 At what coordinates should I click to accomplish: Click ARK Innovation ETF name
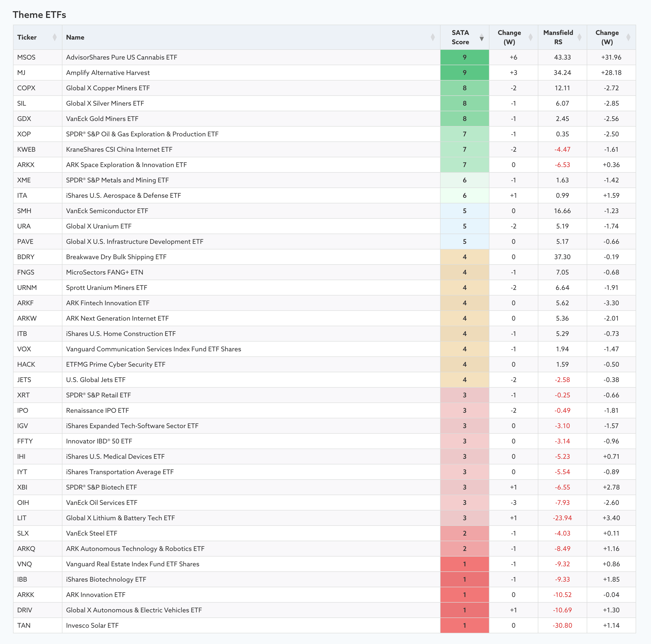[x=96, y=595]
